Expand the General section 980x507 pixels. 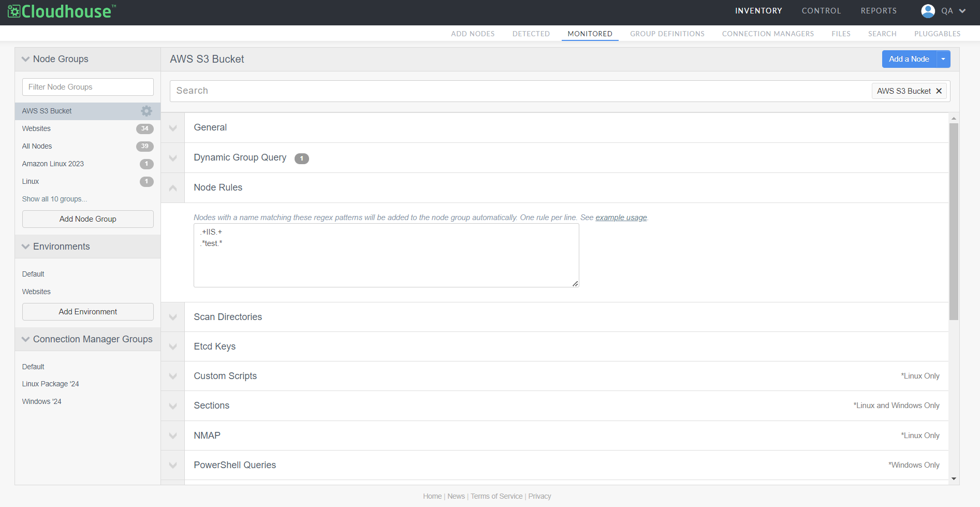coord(173,128)
